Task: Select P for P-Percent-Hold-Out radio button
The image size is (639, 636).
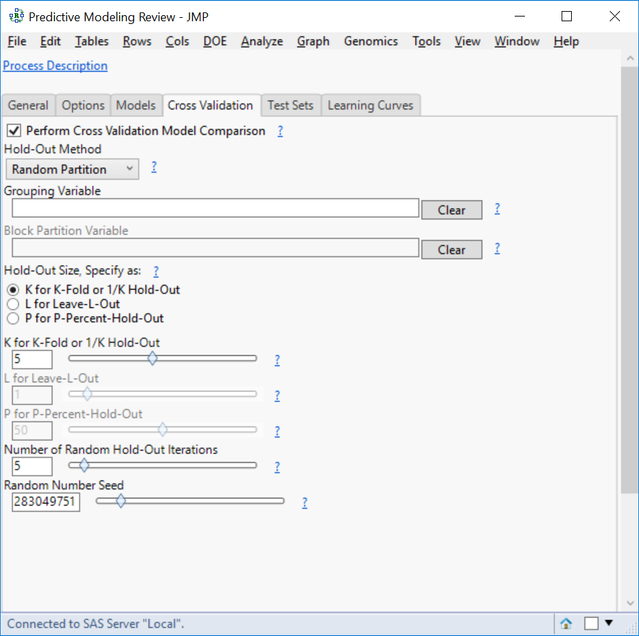Action: 13,318
